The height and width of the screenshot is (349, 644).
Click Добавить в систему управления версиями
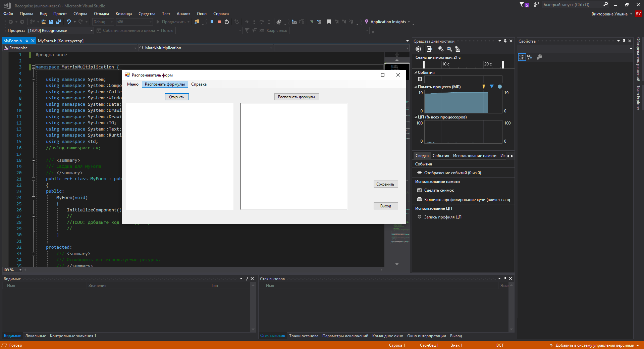point(595,345)
